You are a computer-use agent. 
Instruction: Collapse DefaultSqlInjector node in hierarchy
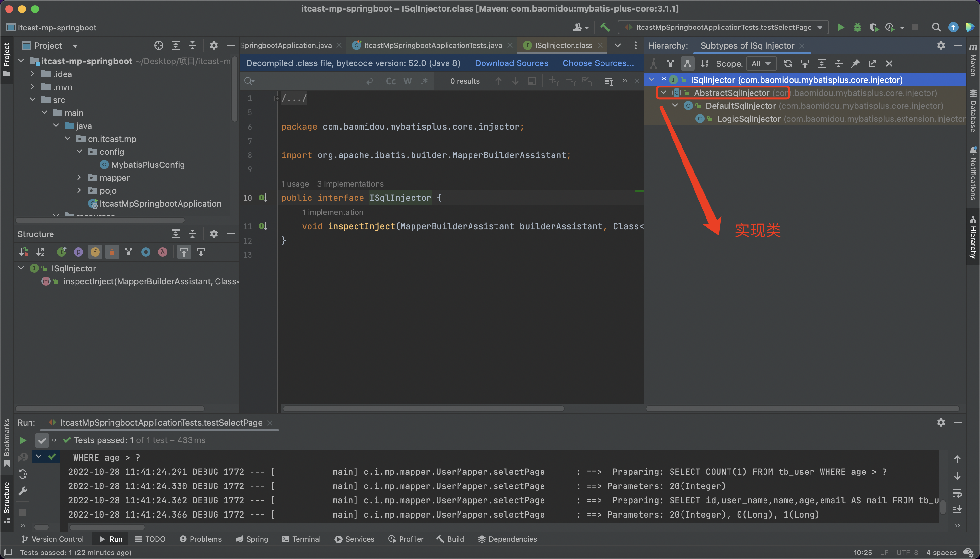click(x=675, y=106)
